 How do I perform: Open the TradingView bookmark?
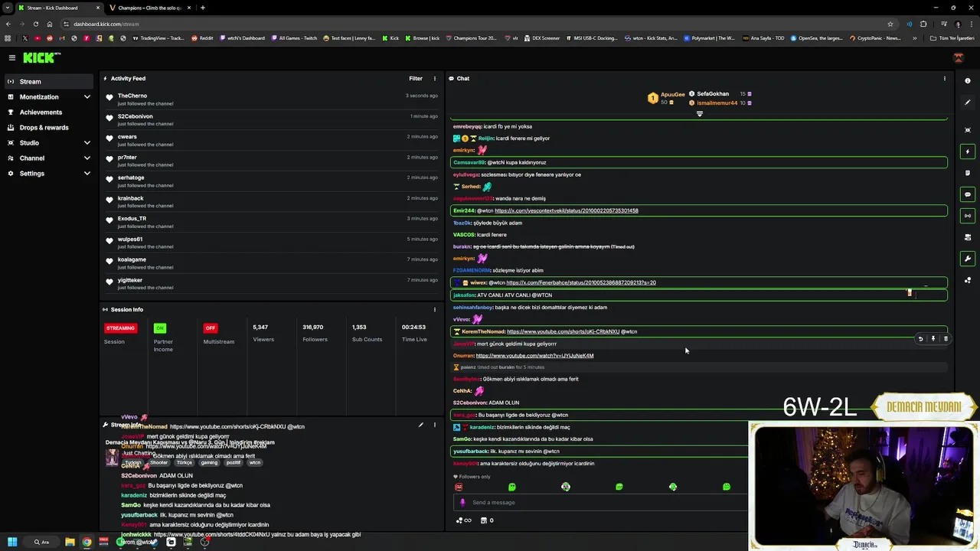(x=158, y=38)
